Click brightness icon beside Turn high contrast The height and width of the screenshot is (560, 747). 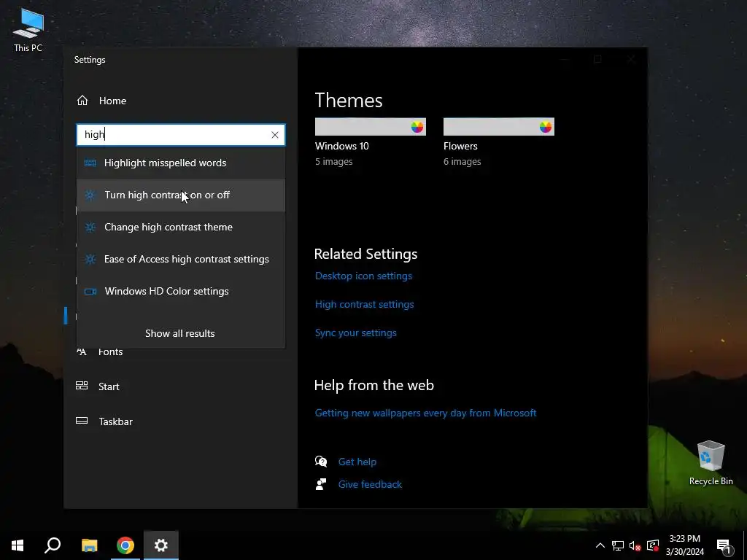click(90, 195)
